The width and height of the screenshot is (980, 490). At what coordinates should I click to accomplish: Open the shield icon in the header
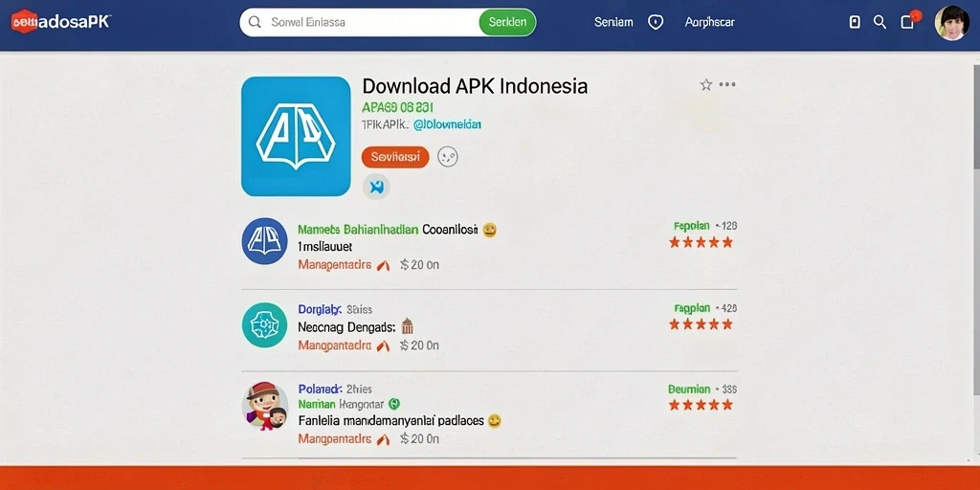point(655,23)
